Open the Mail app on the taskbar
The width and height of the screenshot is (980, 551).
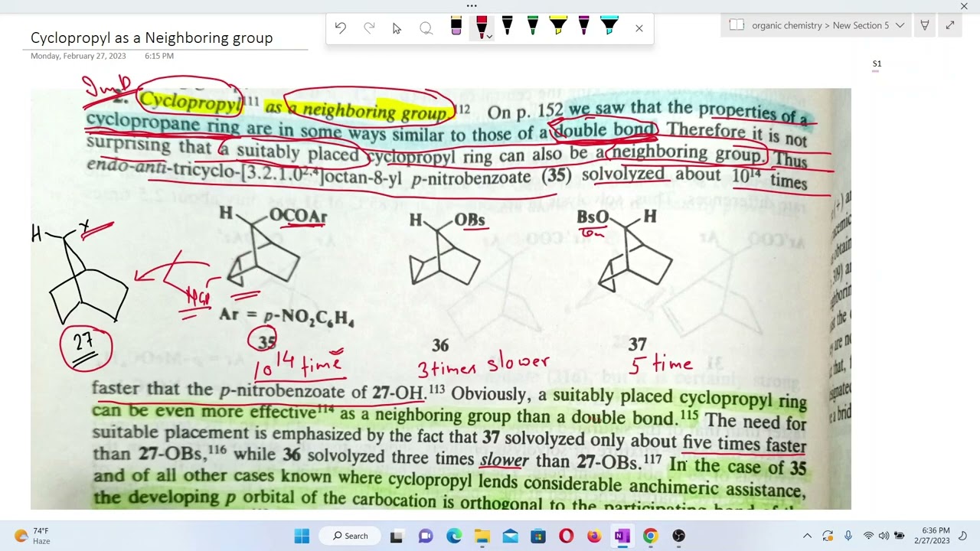(x=510, y=536)
